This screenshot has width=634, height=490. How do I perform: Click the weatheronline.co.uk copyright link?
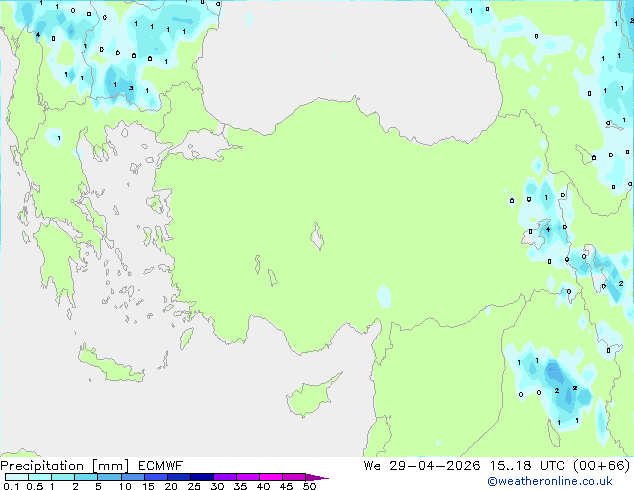coord(550,481)
